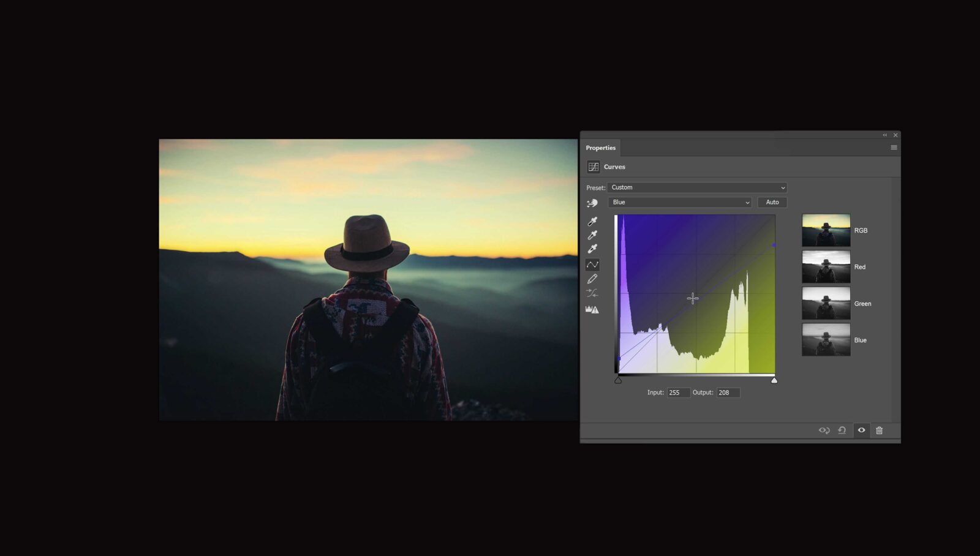The width and height of the screenshot is (980, 556).
Task: View the previous state of the adjustment
Action: (x=823, y=430)
